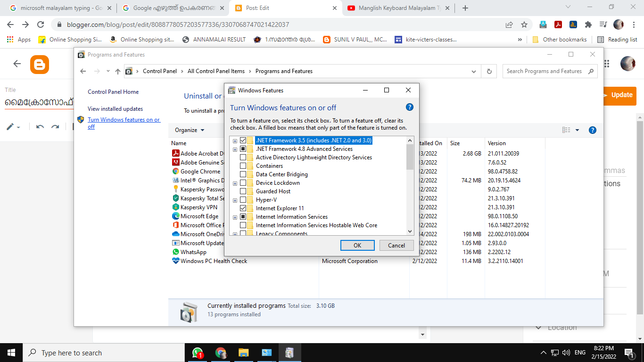Open the Organize dropdown menu

pos(190,130)
